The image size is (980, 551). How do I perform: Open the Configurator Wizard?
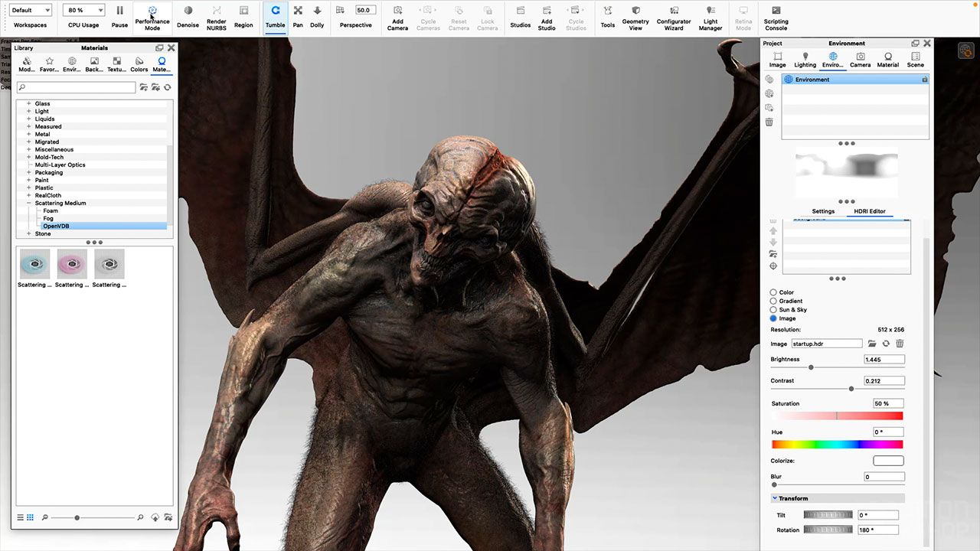[x=674, y=11]
